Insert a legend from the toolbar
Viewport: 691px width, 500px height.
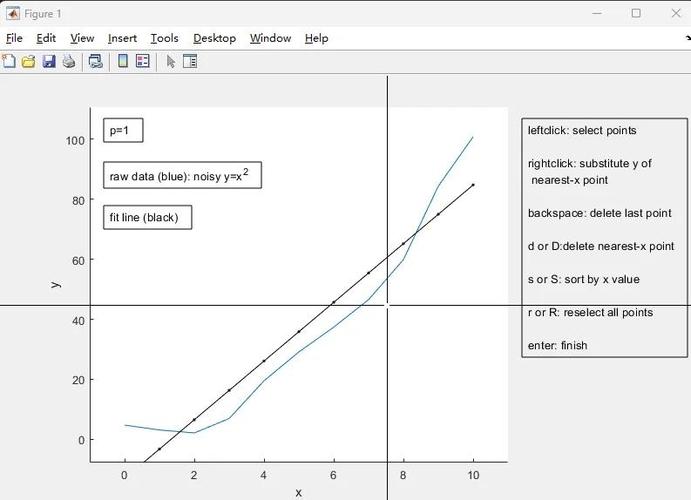(x=143, y=61)
